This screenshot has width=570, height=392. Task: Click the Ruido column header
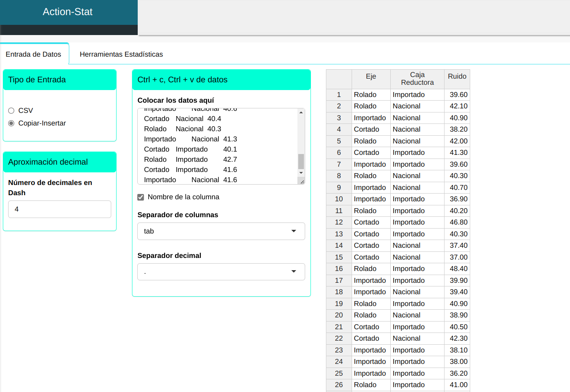click(457, 77)
